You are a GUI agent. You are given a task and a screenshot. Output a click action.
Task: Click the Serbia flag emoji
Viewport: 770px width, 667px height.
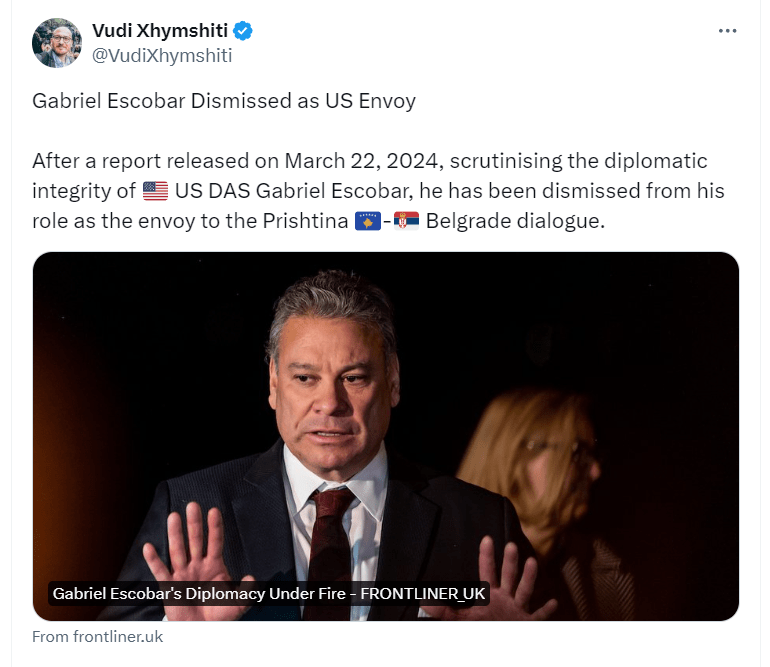click(406, 221)
